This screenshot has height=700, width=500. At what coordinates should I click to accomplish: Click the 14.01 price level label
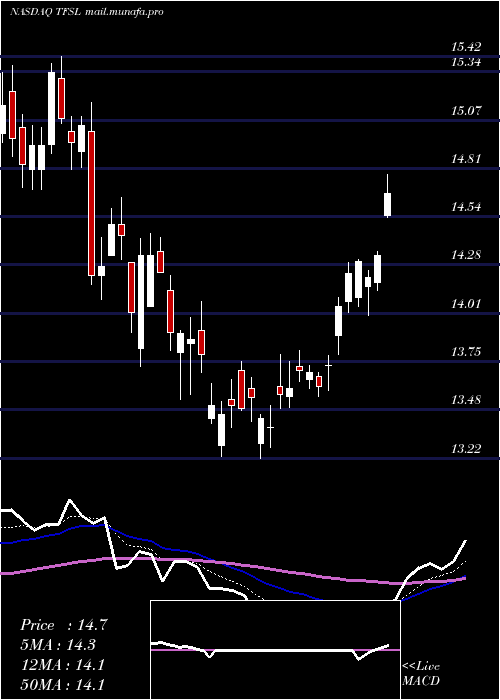(x=466, y=304)
